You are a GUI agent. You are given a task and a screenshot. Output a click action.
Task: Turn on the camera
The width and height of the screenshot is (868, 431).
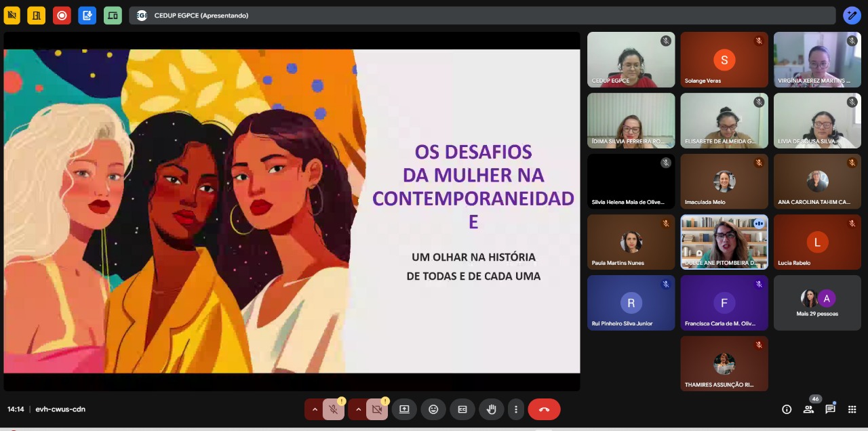(x=377, y=409)
